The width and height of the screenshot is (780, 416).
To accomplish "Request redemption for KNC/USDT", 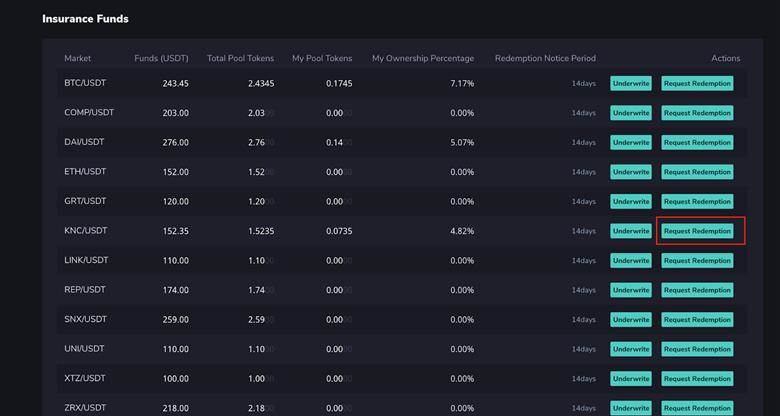I will (x=697, y=231).
